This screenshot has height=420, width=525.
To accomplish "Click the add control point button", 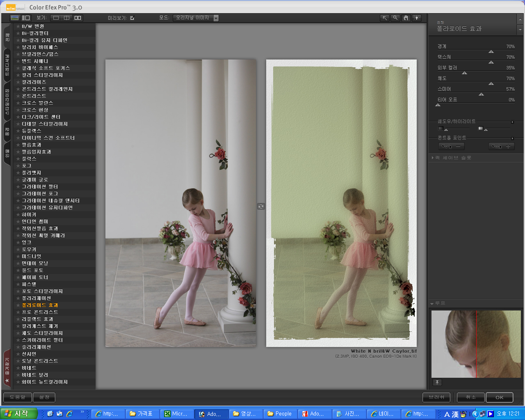I will tap(501, 146).
